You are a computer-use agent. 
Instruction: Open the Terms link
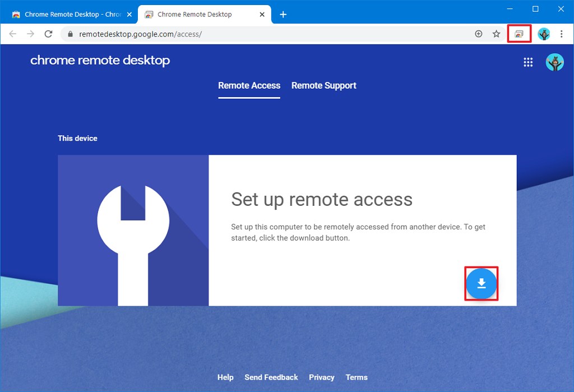coord(357,377)
